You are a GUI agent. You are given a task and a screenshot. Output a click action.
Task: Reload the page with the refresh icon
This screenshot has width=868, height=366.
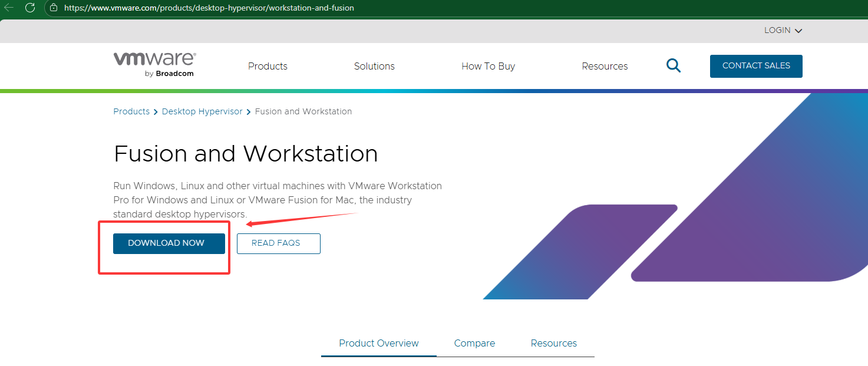[x=30, y=8]
